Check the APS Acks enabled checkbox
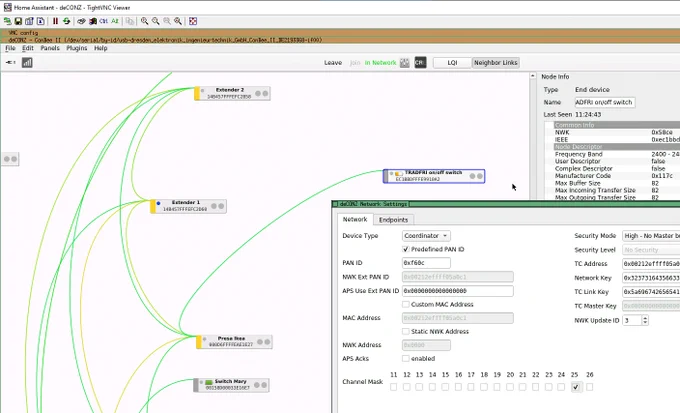This screenshot has width=680, height=413. 405,358
